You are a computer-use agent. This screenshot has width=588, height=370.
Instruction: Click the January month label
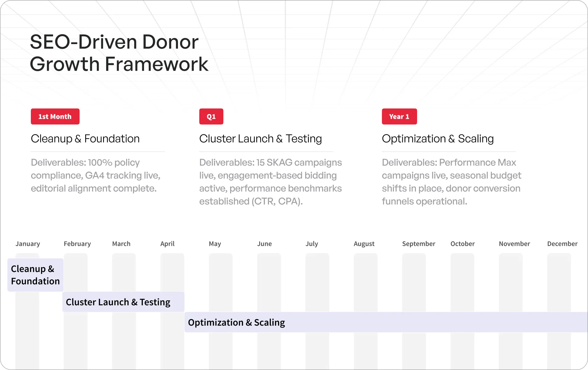click(28, 244)
